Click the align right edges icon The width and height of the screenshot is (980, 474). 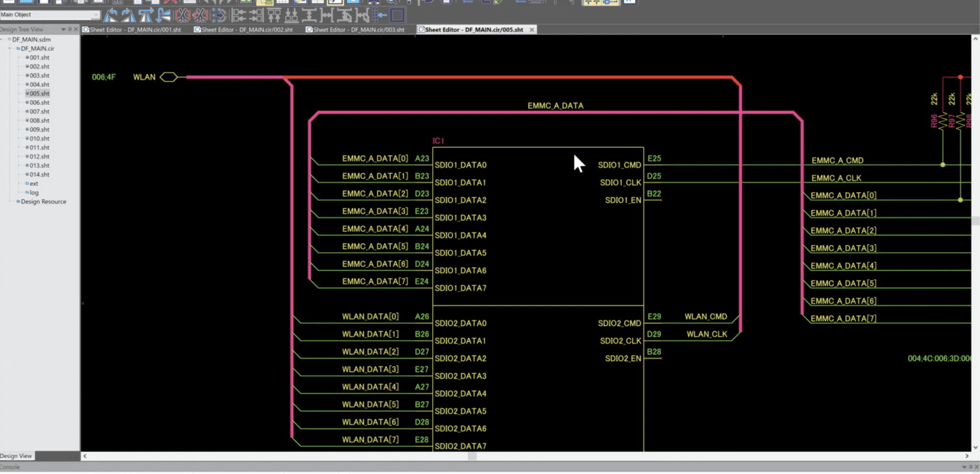tap(256, 15)
